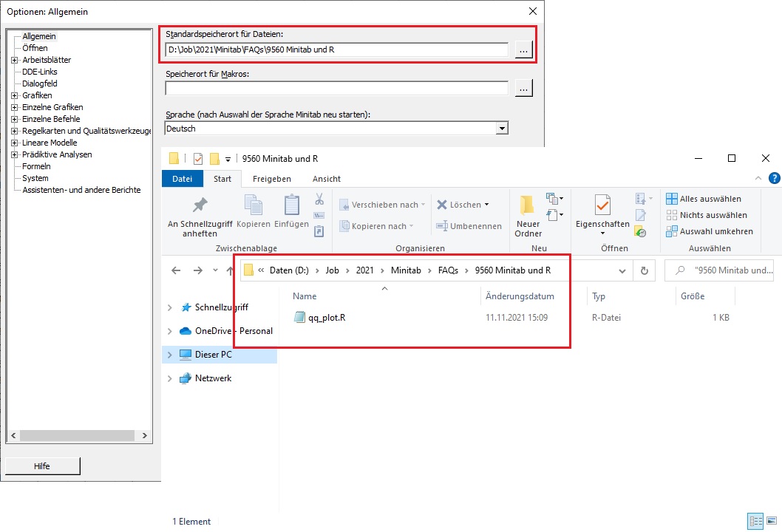782x532 pixels.
Task: Select Formeln in options tree
Action: click(36, 166)
